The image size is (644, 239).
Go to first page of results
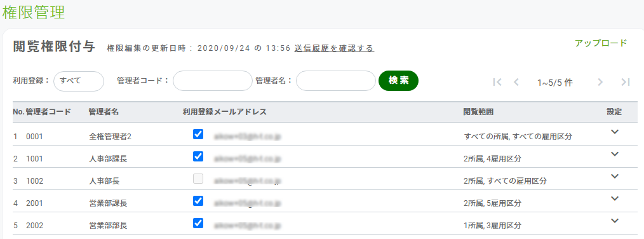click(497, 82)
